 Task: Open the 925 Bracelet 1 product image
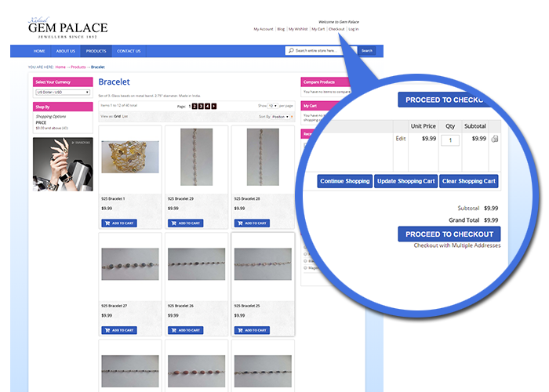(130, 157)
